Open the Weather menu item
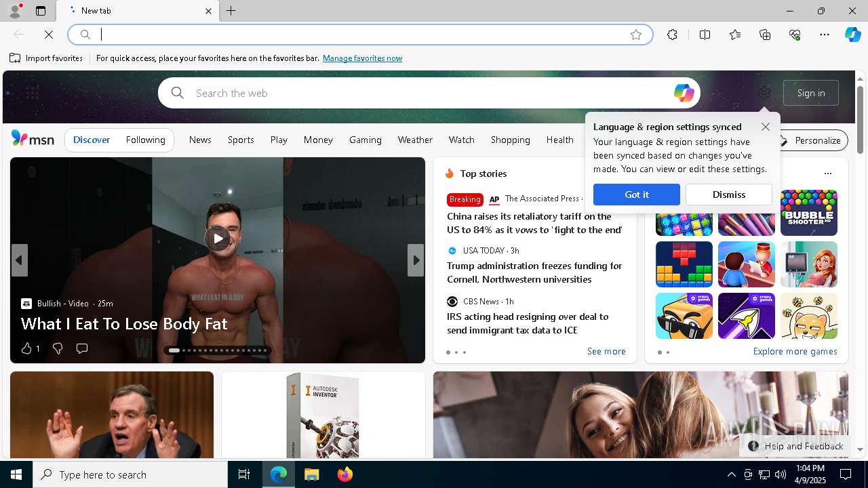This screenshot has width=868, height=488. click(x=415, y=140)
